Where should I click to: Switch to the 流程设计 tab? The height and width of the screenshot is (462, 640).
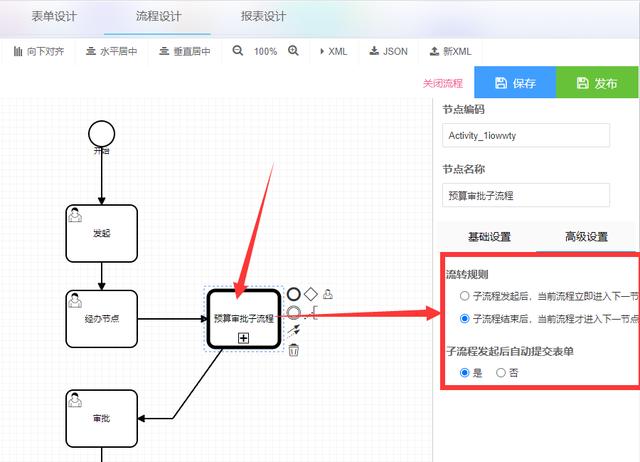point(158,16)
